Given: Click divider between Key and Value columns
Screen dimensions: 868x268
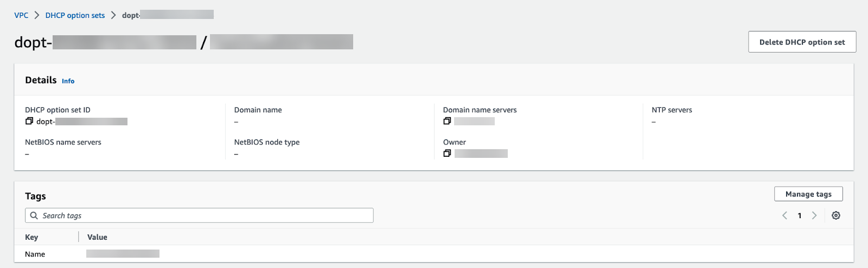Looking at the screenshot, I should 79,237.
